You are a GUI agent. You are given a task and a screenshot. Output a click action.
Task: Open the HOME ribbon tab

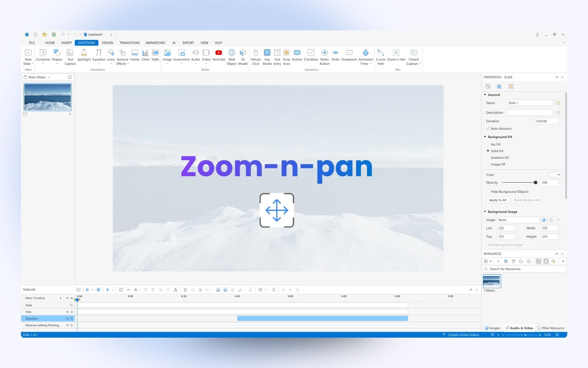[50, 43]
